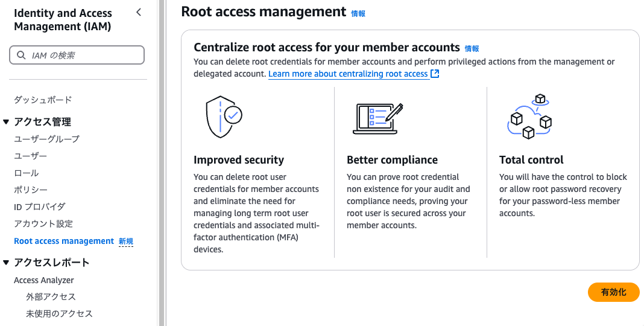The height and width of the screenshot is (326, 644).
Task: Collapse the アクセス管理 section triangle
Action: click(x=6, y=122)
